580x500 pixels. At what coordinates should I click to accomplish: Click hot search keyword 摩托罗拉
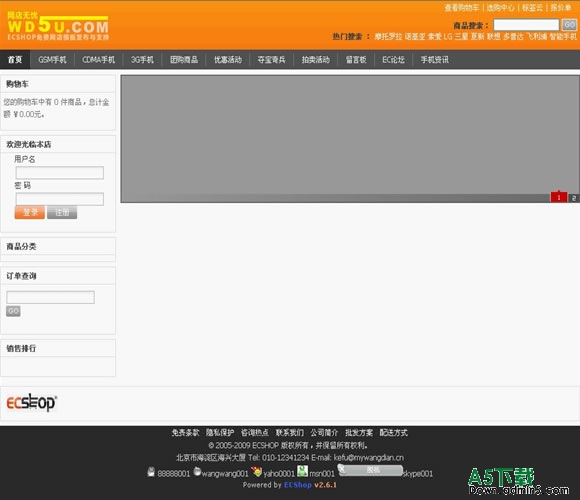(388, 37)
